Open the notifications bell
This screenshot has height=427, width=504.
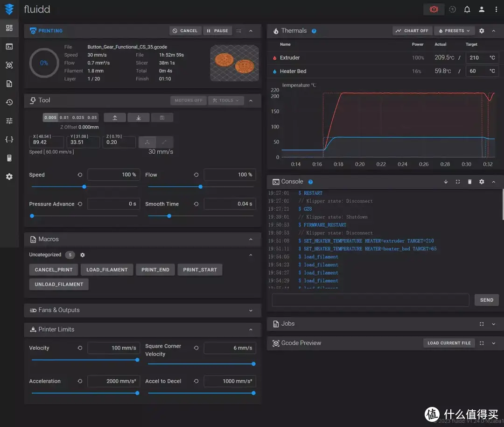467,9
